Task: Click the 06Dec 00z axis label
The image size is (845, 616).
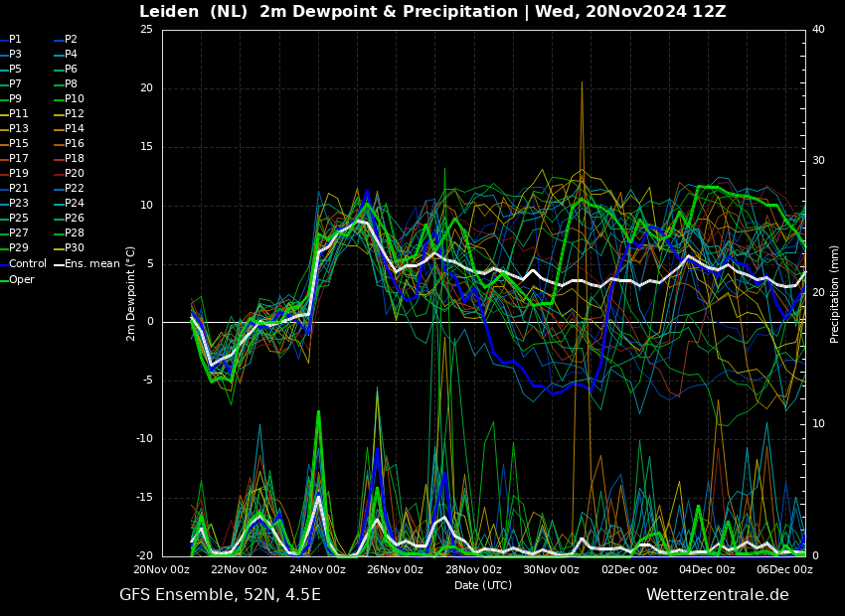Action: pos(784,569)
